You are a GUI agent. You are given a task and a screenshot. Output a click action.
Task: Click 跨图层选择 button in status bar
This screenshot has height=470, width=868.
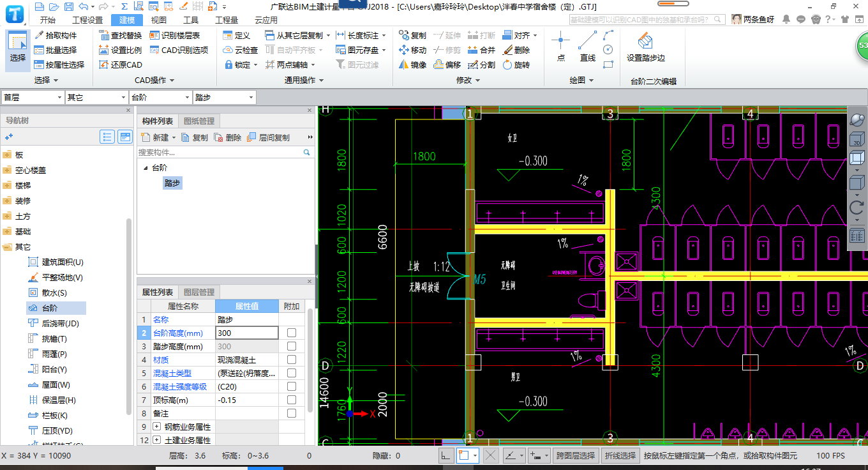(x=576, y=455)
